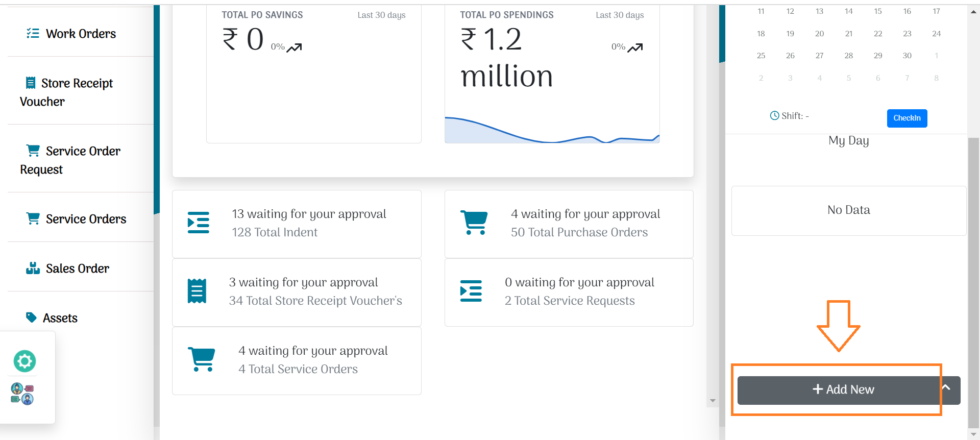
Task: Click the Purchase Orders cart icon
Action: [x=474, y=223]
